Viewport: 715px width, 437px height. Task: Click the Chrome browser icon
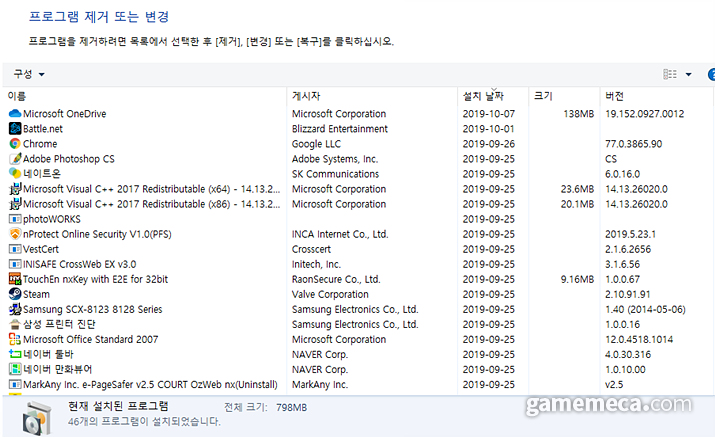click(x=14, y=144)
